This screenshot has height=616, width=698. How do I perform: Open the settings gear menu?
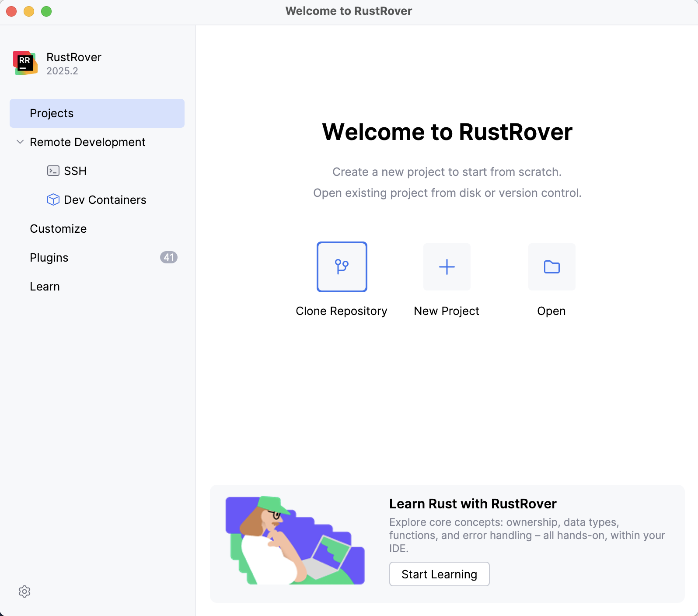tap(24, 591)
